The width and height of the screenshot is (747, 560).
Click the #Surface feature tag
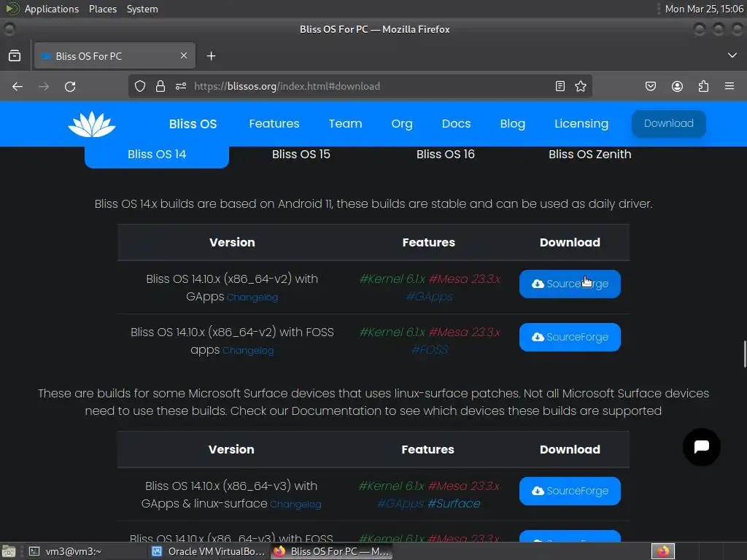(454, 503)
